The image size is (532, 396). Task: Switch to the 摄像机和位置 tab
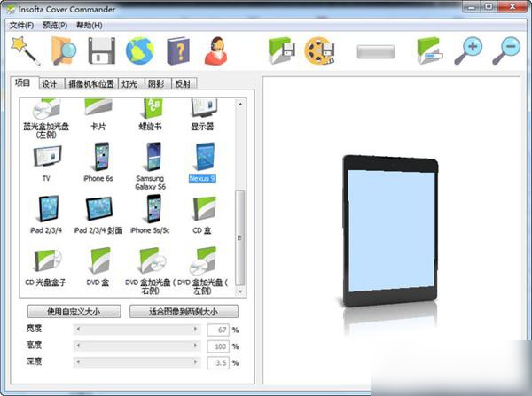point(91,84)
